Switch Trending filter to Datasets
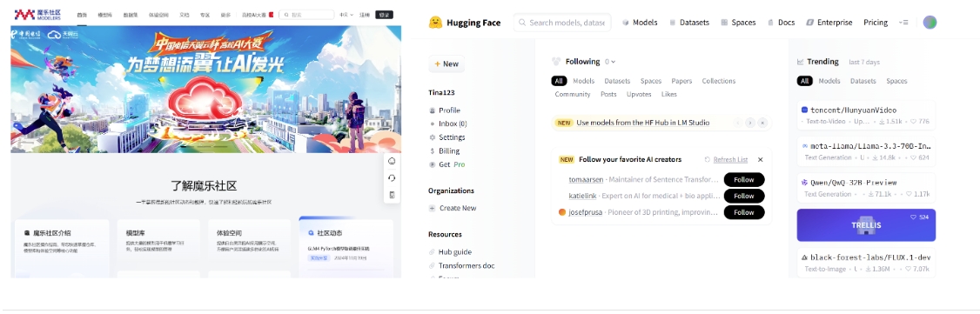This screenshot has height=314, width=980. coord(863,81)
